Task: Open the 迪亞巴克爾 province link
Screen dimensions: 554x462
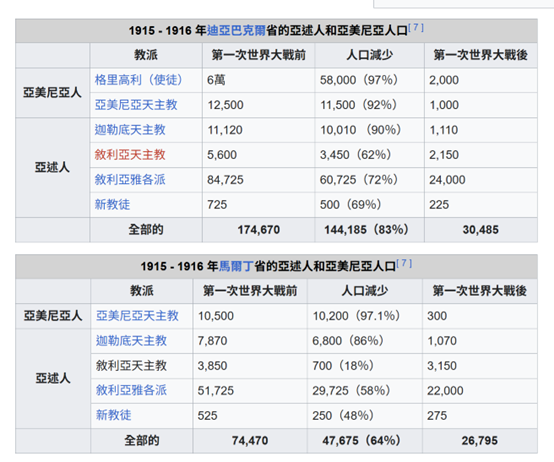Action: coord(236,31)
